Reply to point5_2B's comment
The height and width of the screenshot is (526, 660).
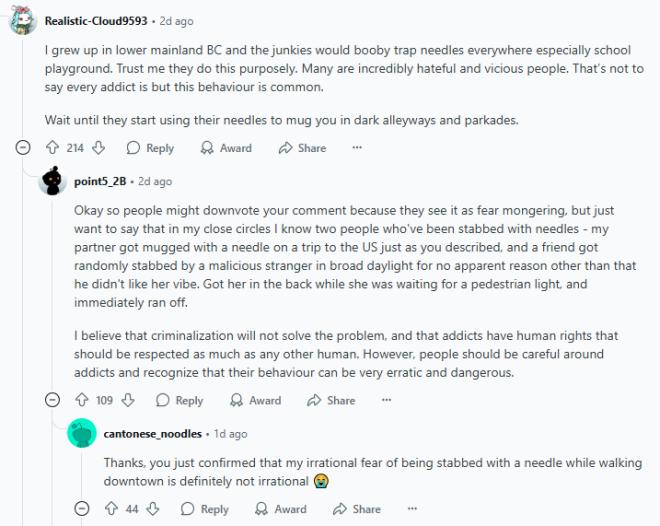[179, 401]
